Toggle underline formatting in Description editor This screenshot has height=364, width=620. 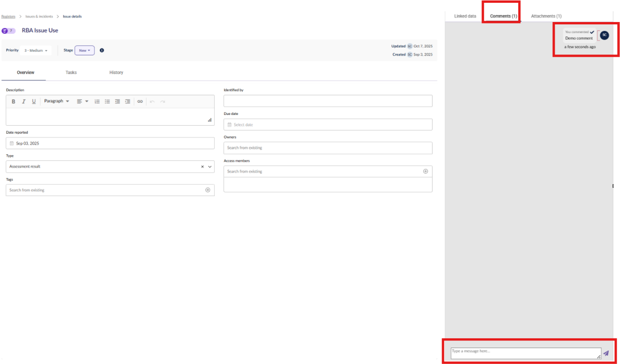click(x=34, y=101)
